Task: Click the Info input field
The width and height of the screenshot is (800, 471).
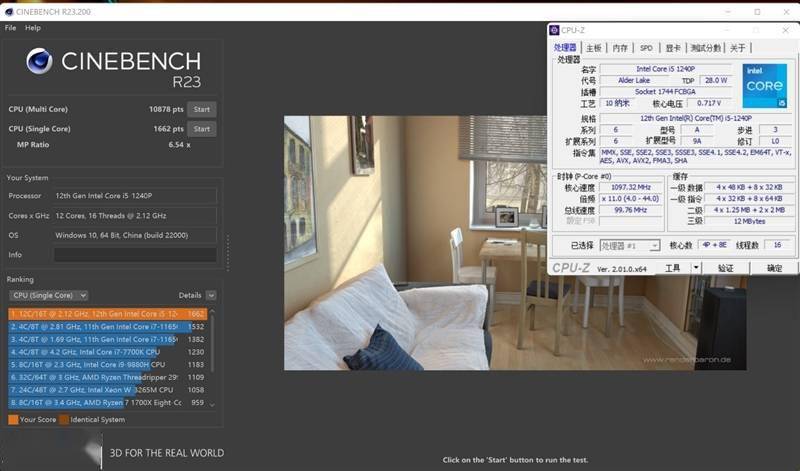Action: pyautogui.click(x=135, y=255)
